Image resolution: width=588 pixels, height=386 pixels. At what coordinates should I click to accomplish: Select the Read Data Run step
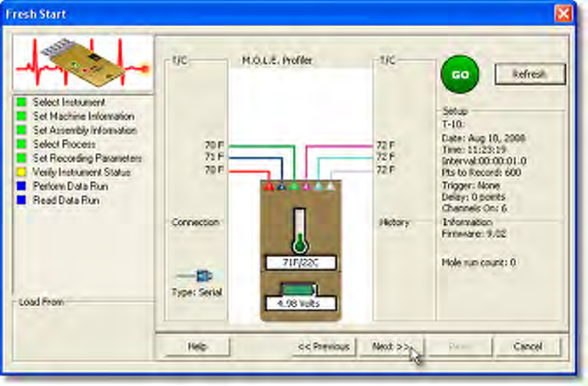pos(66,200)
